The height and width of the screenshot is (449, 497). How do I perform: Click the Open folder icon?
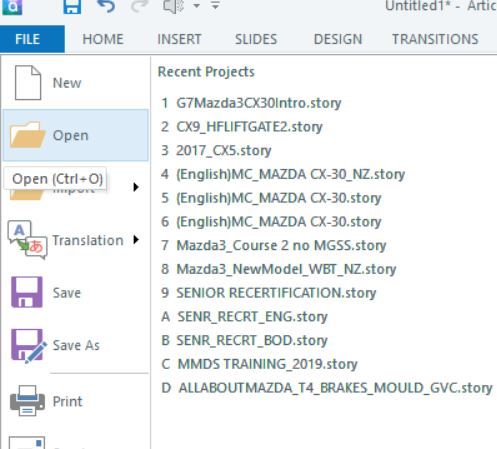(27, 135)
